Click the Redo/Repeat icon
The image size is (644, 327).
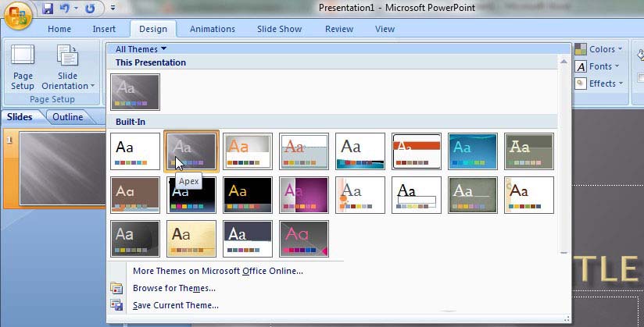pos(90,9)
